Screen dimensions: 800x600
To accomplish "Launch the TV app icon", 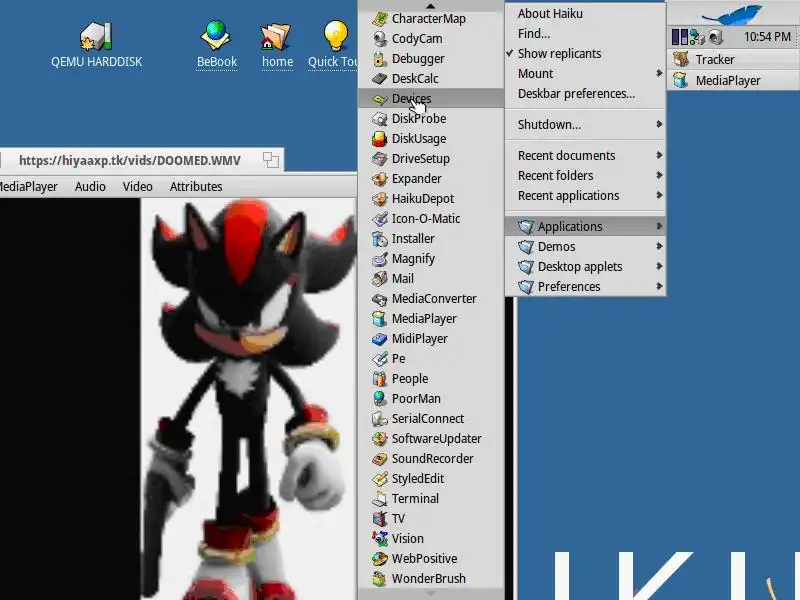I will [380, 518].
